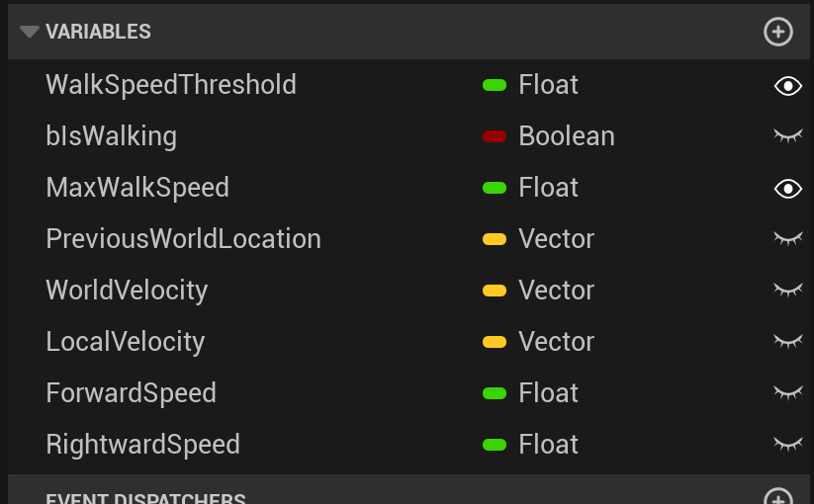Select the ForwardSpeed variable name

coord(131,393)
